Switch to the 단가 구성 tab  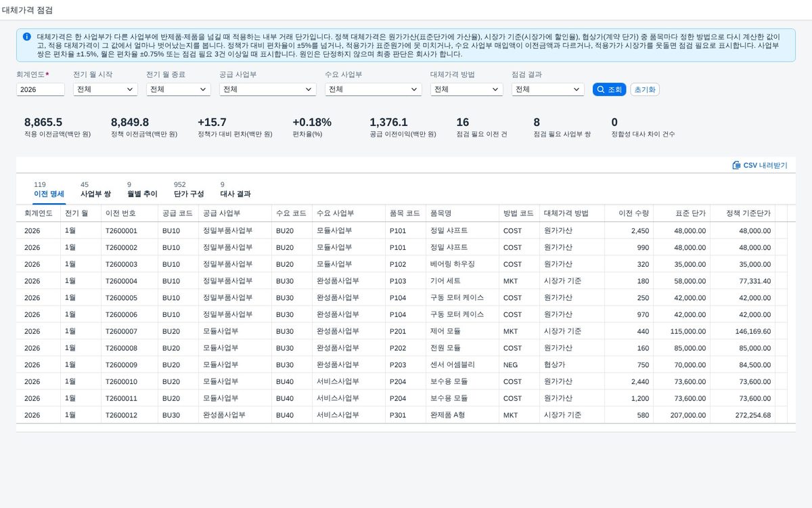189,190
